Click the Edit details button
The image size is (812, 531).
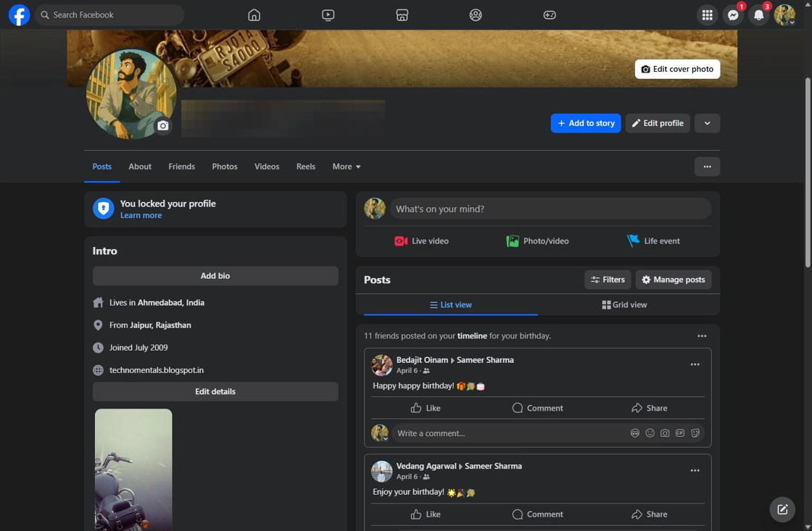215,392
